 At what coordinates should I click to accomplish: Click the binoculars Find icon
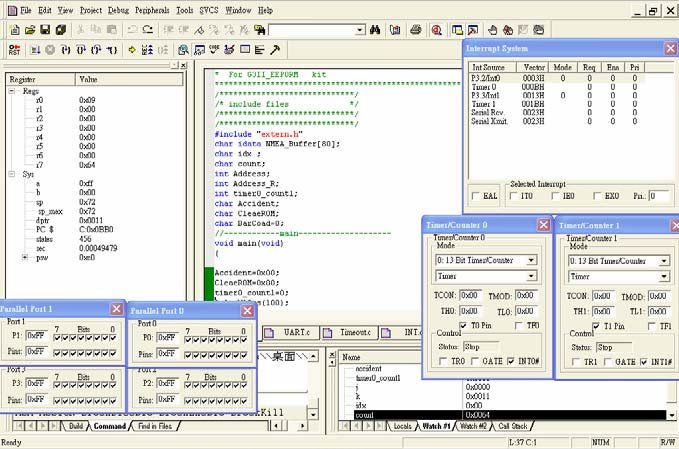[375, 30]
